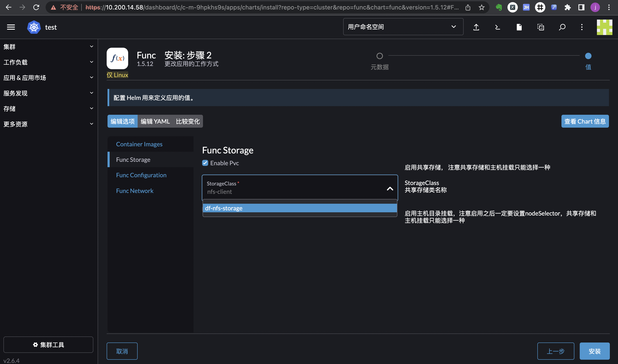Open 集群工具 cluster tools button
Screen dimensions: 618x364
48,345
